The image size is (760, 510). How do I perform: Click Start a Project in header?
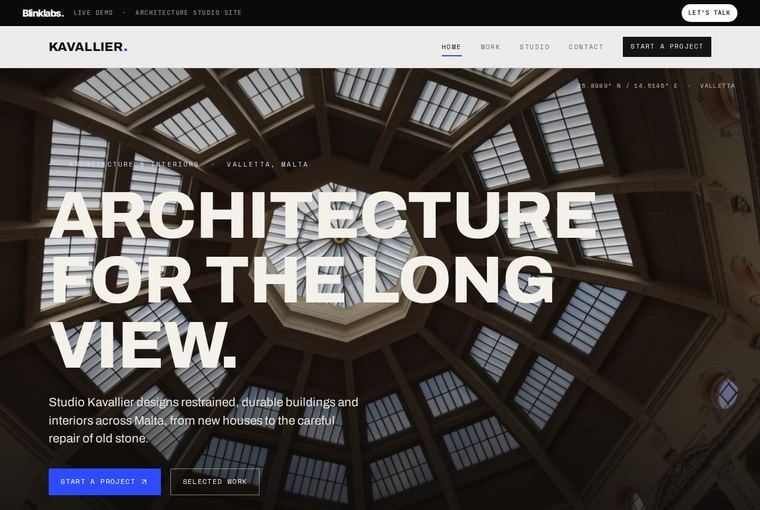[x=666, y=47]
